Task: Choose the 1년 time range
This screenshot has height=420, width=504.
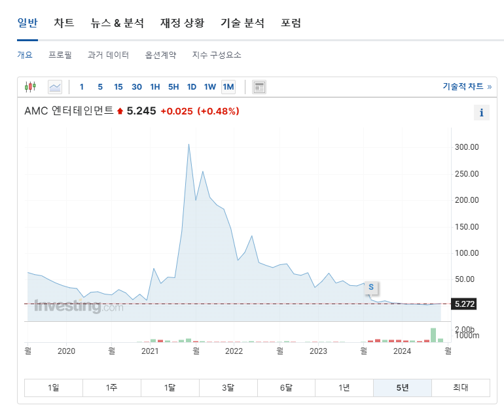Action: [x=344, y=388]
